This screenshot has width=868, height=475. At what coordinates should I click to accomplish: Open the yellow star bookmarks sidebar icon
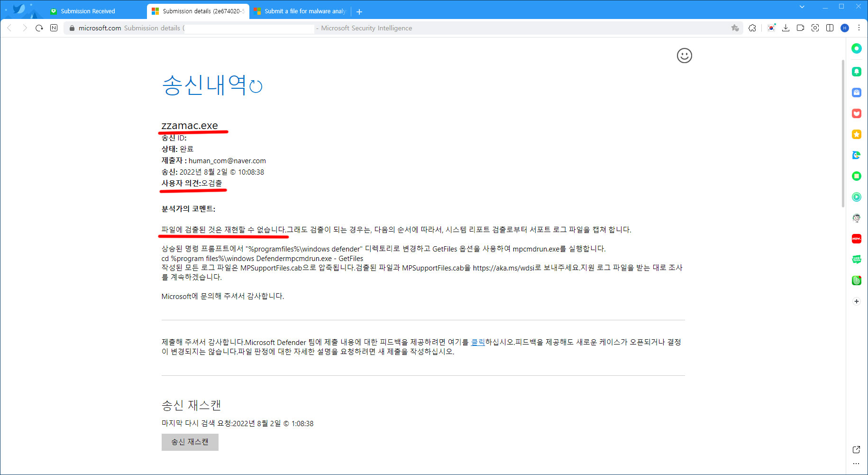(x=856, y=134)
